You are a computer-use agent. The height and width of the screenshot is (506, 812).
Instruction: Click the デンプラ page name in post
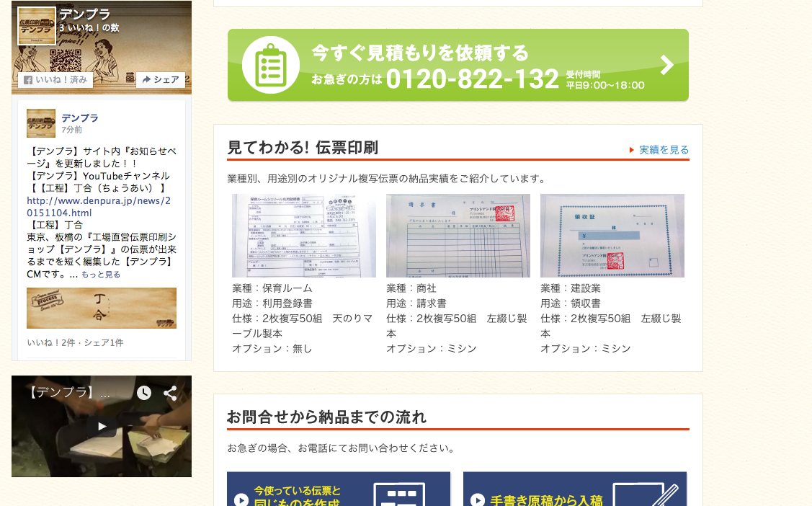(x=80, y=117)
